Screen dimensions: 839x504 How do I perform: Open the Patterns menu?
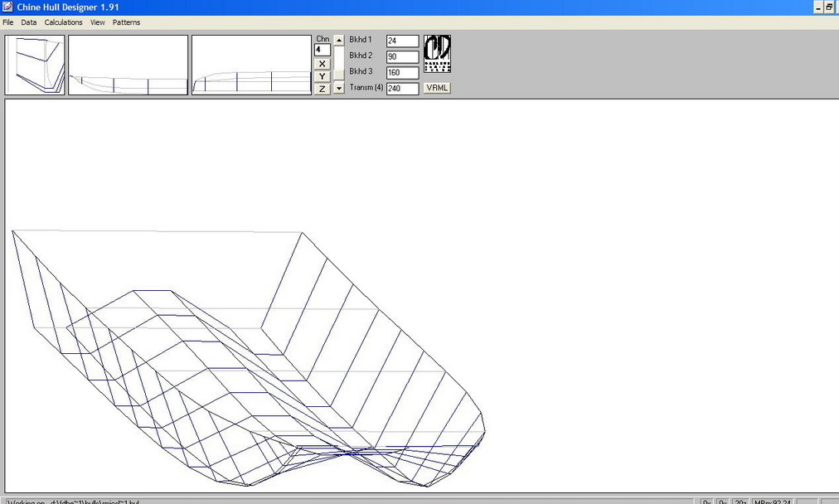point(127,22)
